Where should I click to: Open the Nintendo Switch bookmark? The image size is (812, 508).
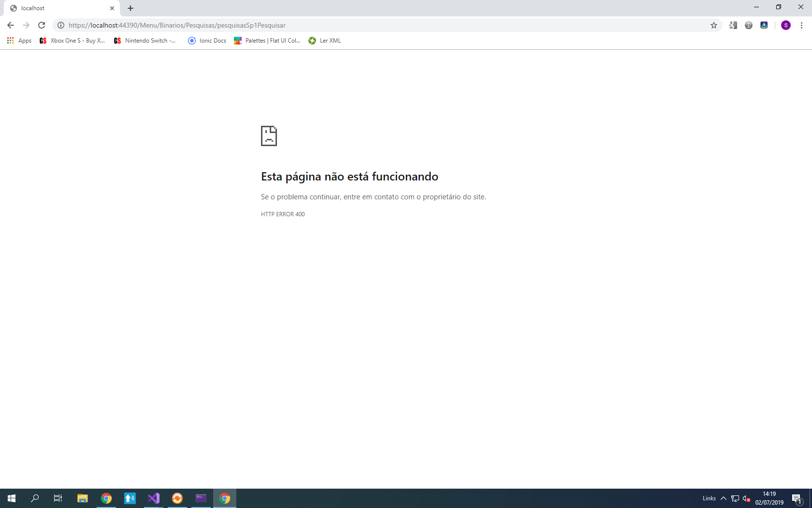coord(145,41)
